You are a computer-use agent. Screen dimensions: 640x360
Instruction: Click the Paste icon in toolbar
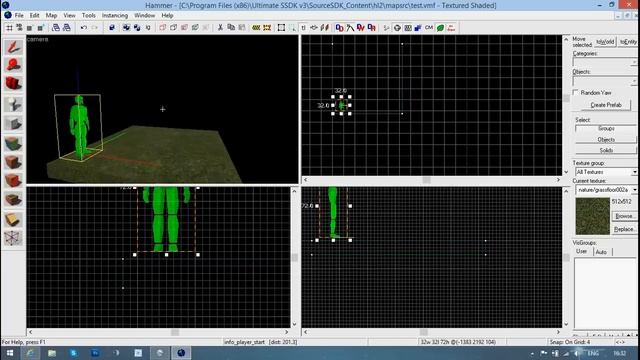pos(242,28)
